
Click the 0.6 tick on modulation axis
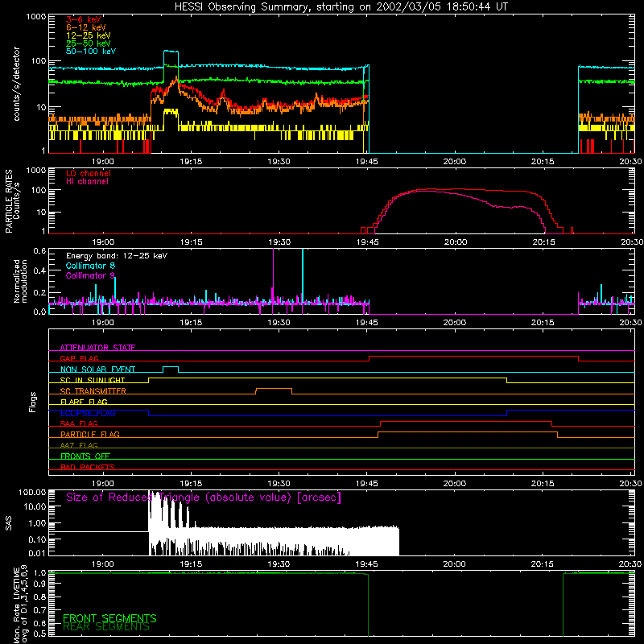(39, 250)
